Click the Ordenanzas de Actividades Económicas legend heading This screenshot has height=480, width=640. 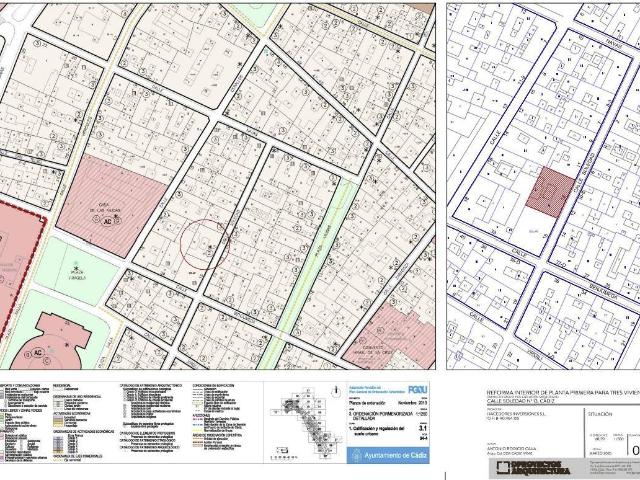coord(84,431)
